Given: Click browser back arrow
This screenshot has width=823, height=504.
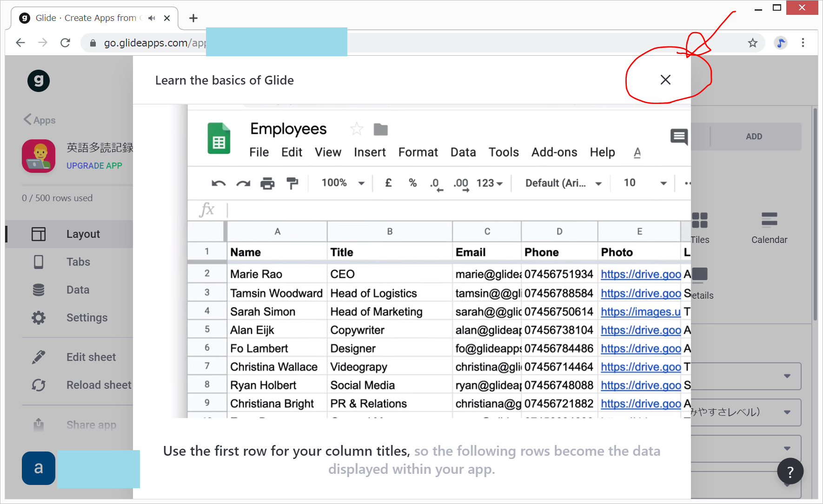Looking at the screenshot, I should [x=20, y=43].
